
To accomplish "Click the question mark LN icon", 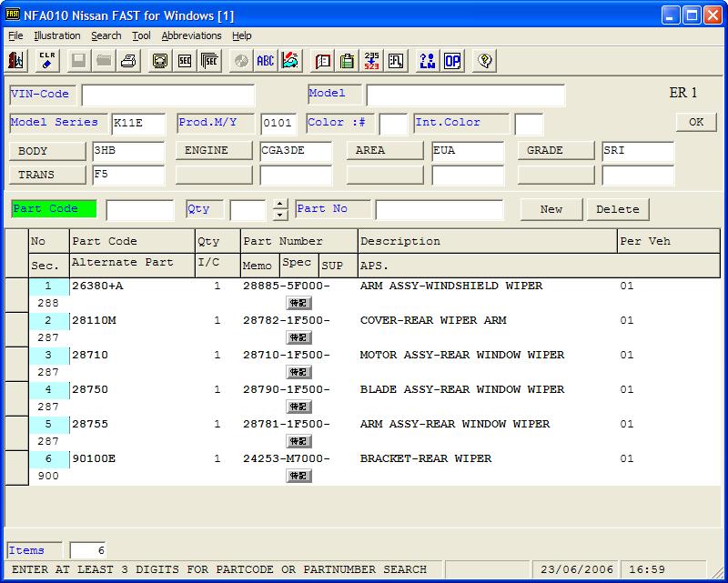I will click(x=428, y=61).
